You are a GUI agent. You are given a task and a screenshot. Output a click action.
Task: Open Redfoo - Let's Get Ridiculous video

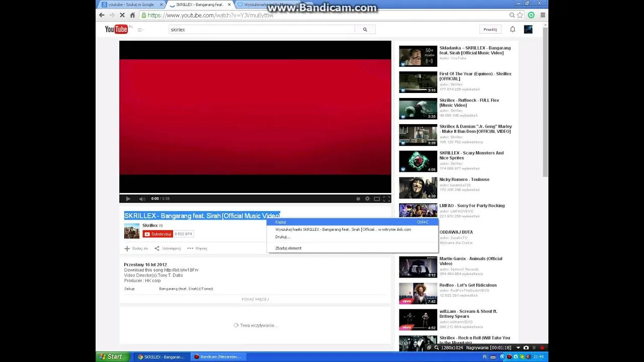coord(468,285)
